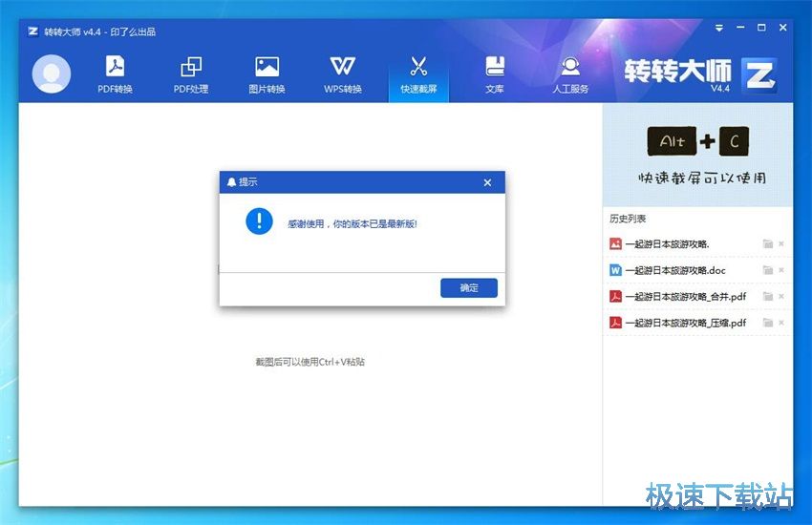Maximize the 转转大师 window

coord(761,28)
